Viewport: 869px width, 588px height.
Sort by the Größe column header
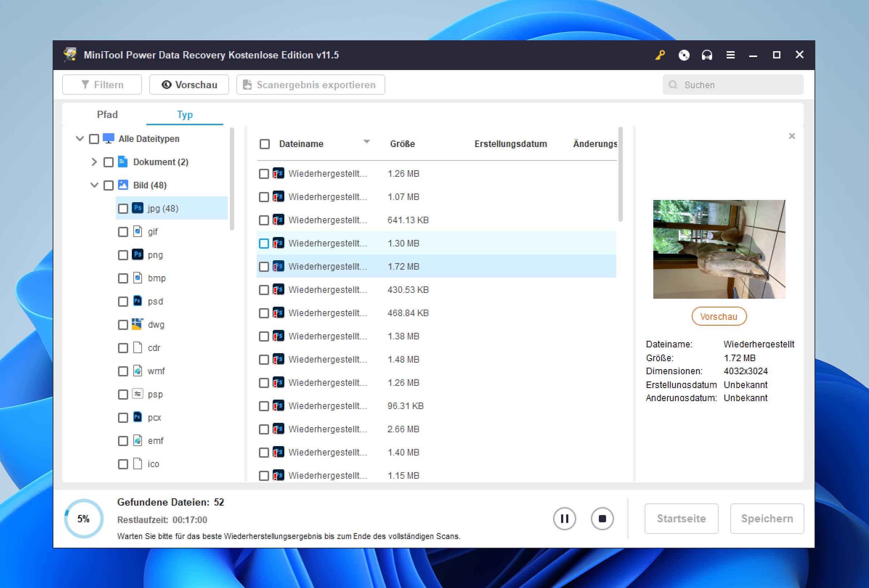click(x=402, y=144)
